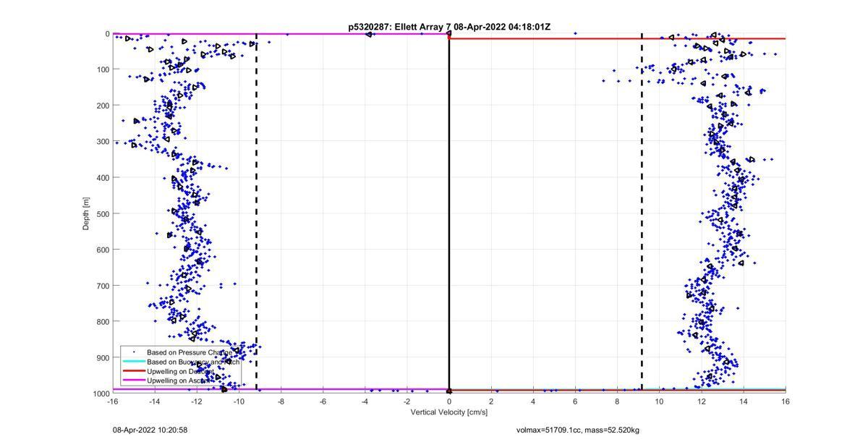Select the 'Vertical Velocity [cm/s]' x-axis label
Screen dimensions: 868x442
(449, 412)
